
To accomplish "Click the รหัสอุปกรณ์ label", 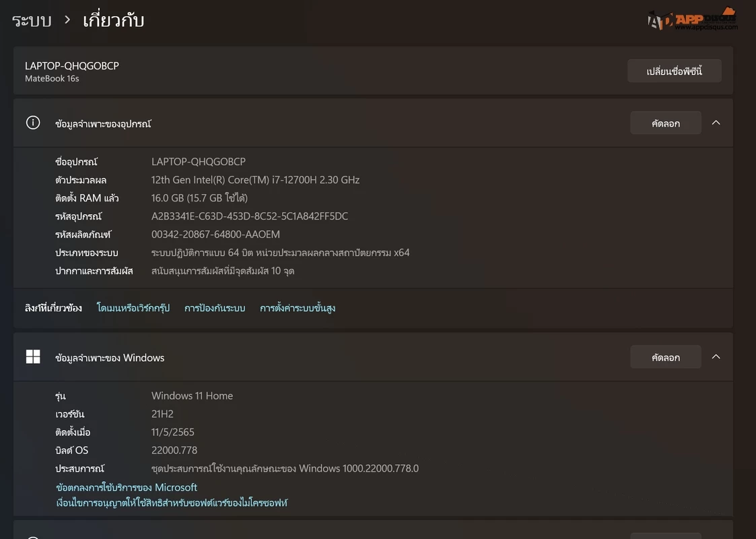I will [78, 216].
